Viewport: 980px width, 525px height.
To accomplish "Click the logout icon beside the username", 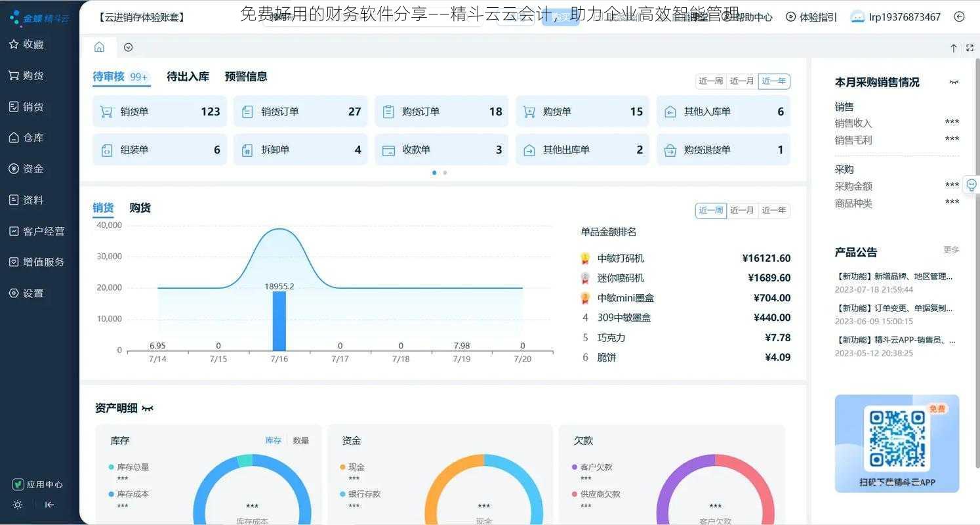I will point(959,17).
